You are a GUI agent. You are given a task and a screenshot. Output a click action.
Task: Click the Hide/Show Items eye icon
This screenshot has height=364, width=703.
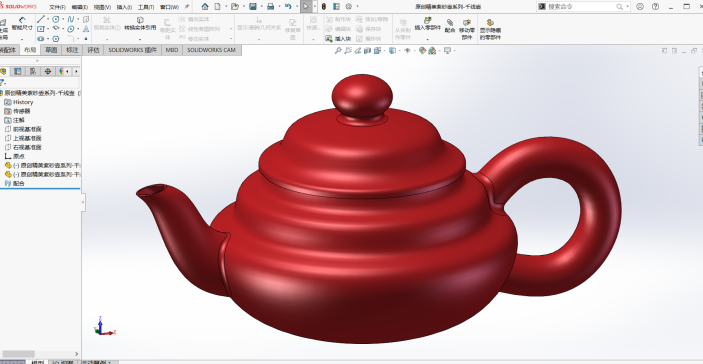point(407,51)
